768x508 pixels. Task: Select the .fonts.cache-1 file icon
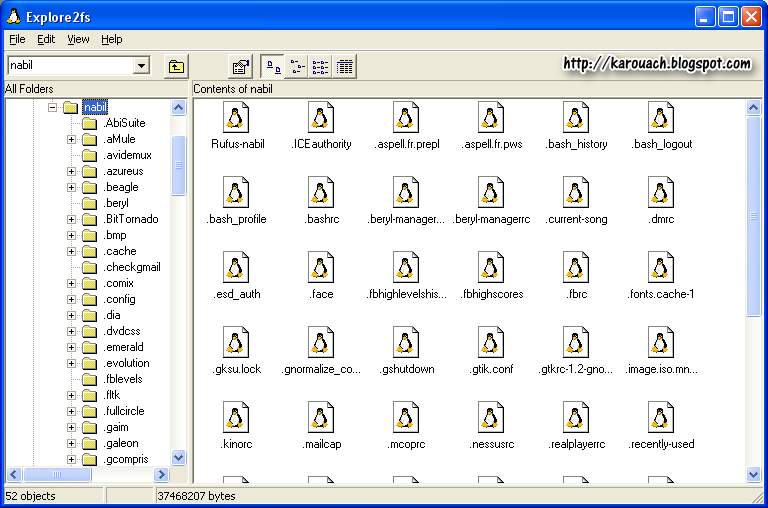click(x=661, y=267)
